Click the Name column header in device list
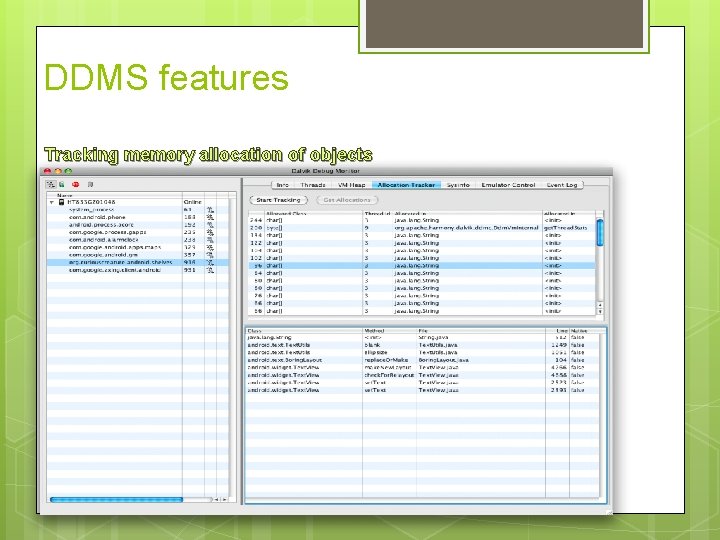The image size is (720, 540). (x=114, y=195)
